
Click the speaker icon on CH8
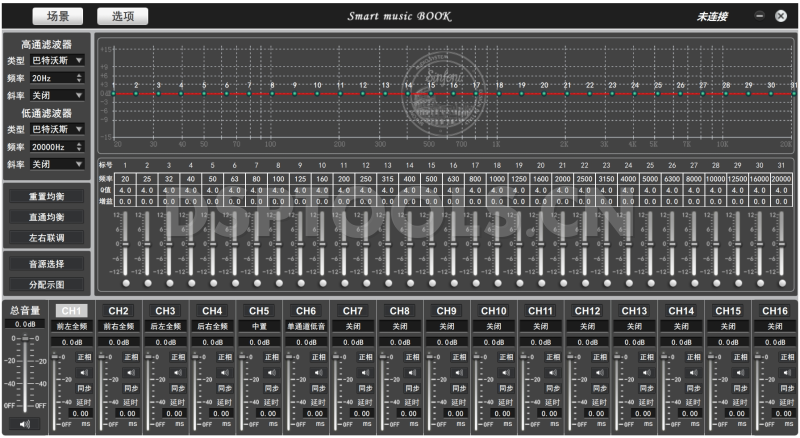tap(411, 371)
